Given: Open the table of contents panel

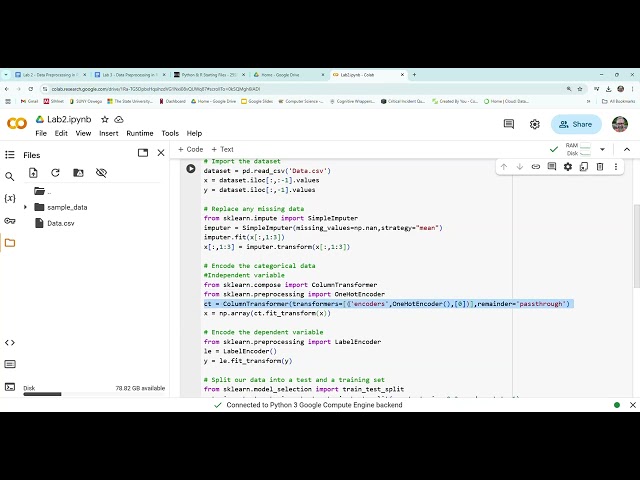Looking at the screenshot, I should pos(10,155).
